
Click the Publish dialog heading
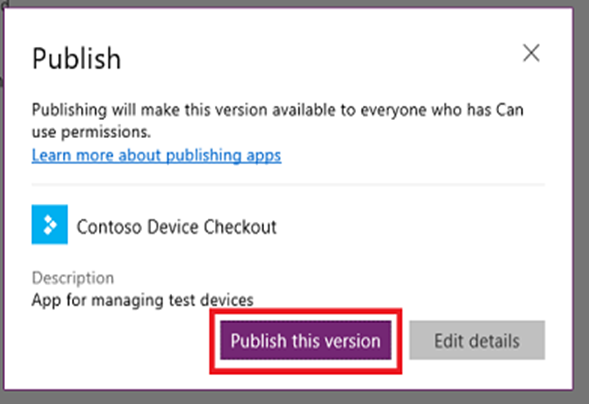pyautogui.click(x=76, y=59)
